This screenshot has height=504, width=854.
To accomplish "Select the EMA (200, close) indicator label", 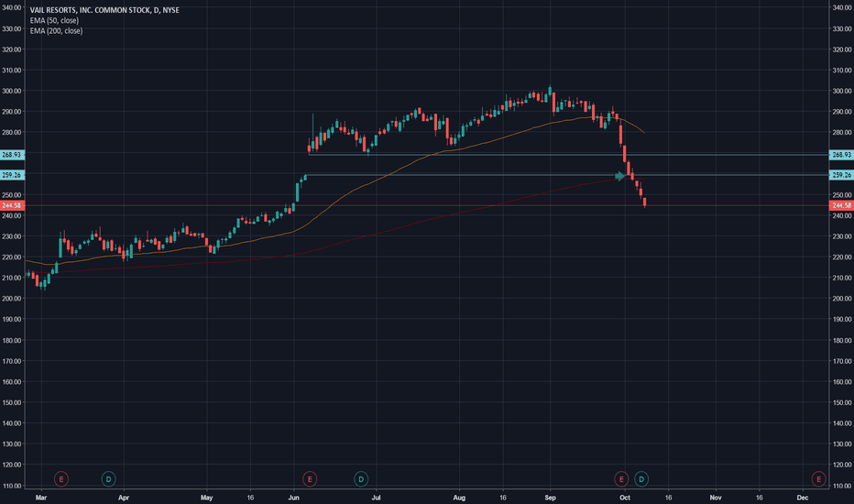I will [x=56, y=30].
